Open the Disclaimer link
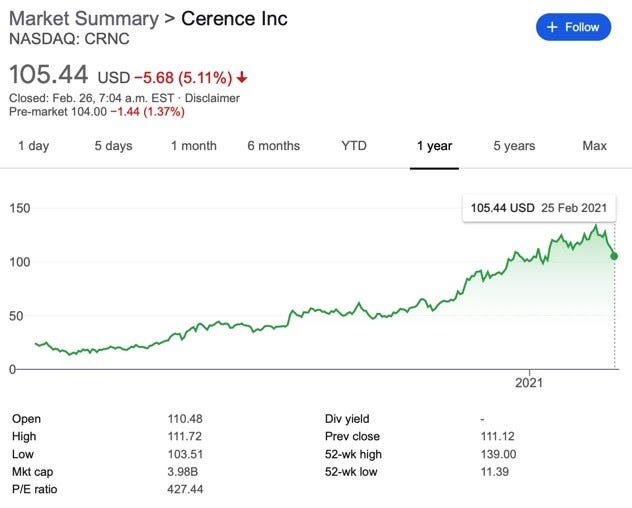 [x=211, y=98]
